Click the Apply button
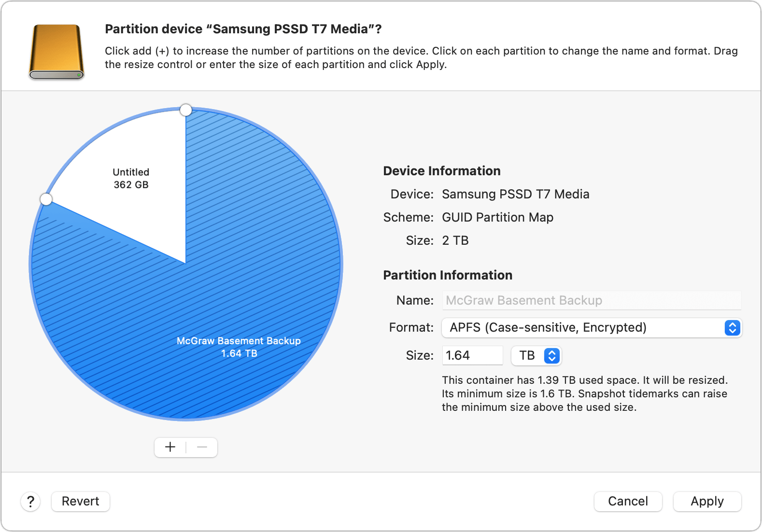Screen dimensions: 762x532 tap(707, 501)
